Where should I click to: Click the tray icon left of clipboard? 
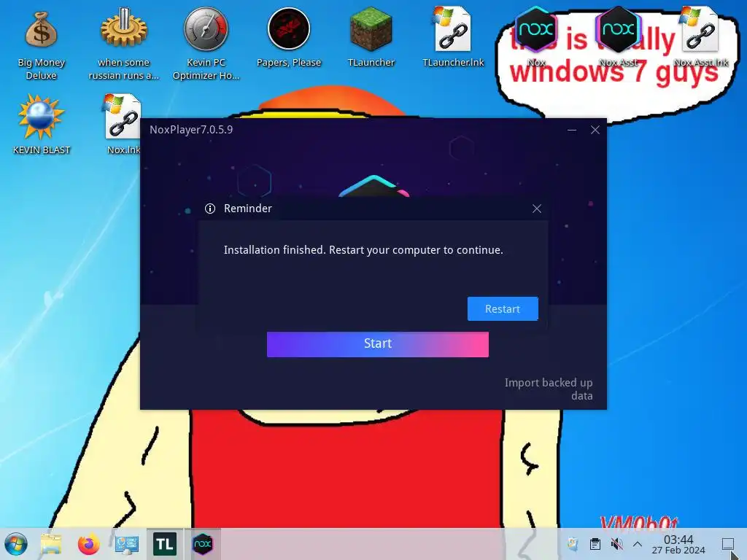(573, 544)
